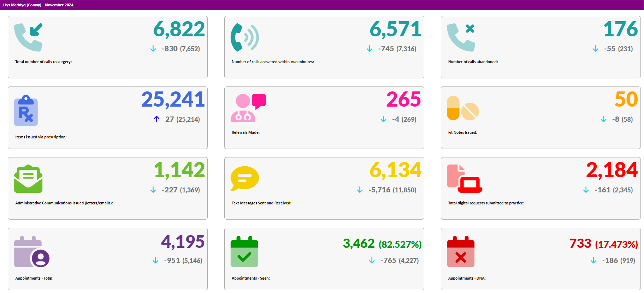Click 'Total digital requests submitted to practice:' label
The image size is (644, 293).
(486, 203)
